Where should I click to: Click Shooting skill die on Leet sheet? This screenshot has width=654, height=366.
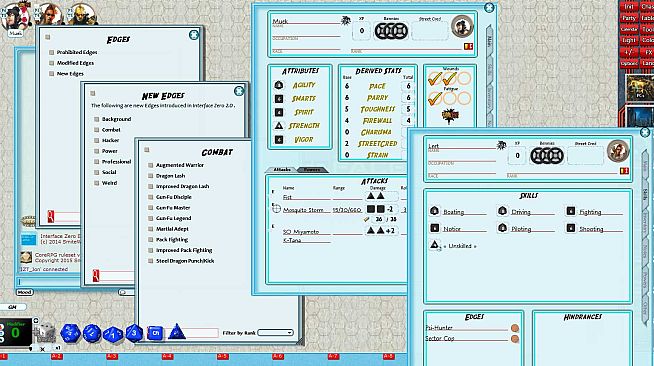[571, 228]
